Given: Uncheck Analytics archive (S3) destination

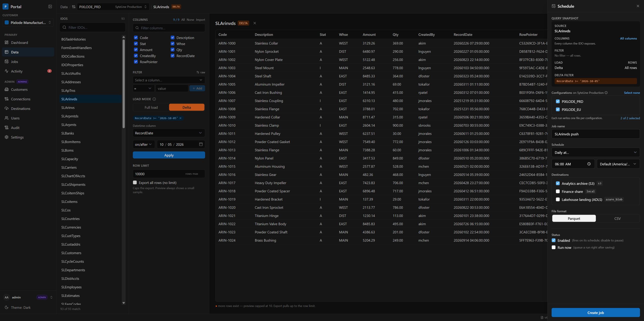Looking at the screenshot, I should tap(558, 183).
